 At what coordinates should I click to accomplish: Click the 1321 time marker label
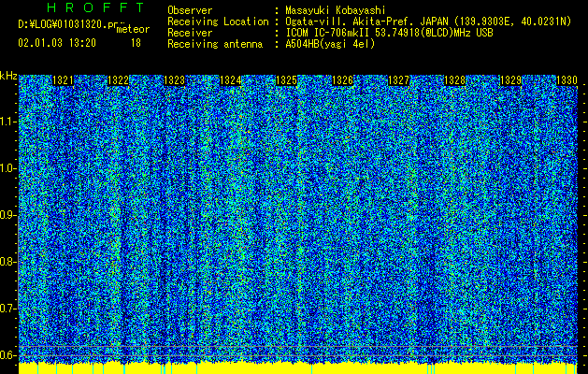[63, 80]
